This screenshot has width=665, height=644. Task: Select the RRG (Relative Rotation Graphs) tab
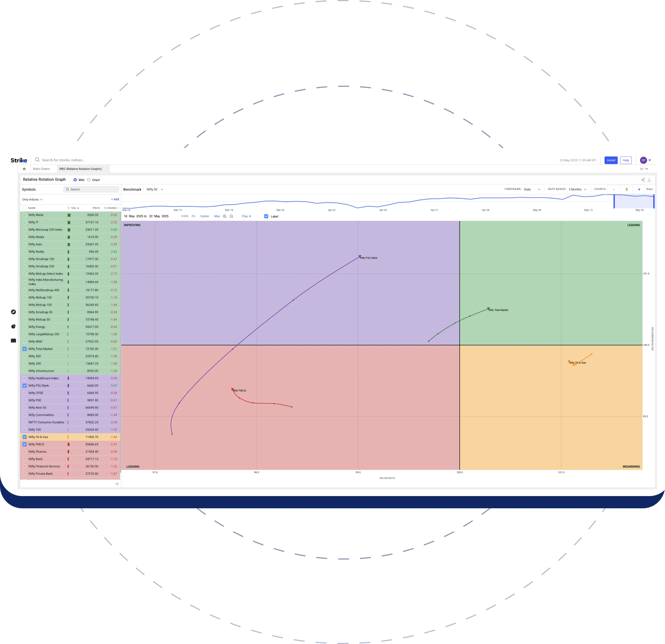(80, 169)
